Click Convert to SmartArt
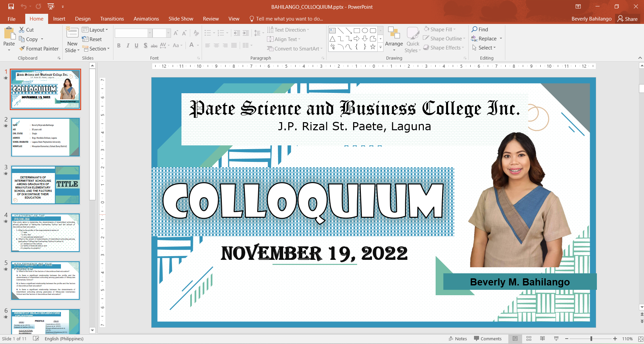This screenshot has height=344, width=644. [x=295, y=48]
